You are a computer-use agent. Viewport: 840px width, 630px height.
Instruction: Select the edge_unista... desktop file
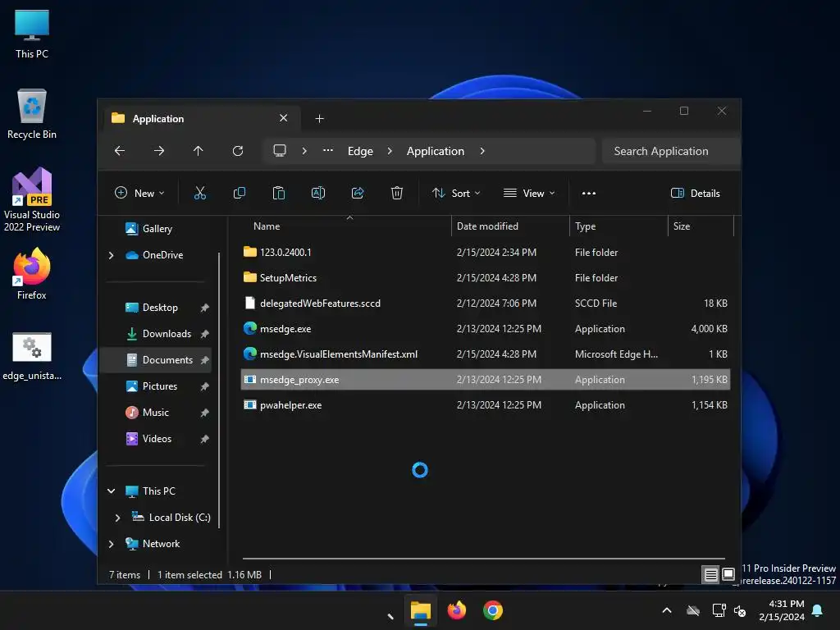coord(32,356)
